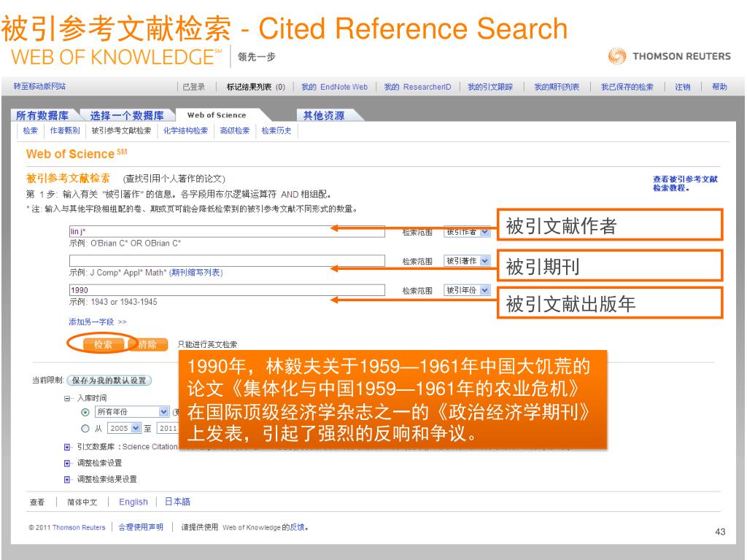Screen dimensions: 747x560
Task: Click the 注销 logout link
Action: click(x=683, y=87)
